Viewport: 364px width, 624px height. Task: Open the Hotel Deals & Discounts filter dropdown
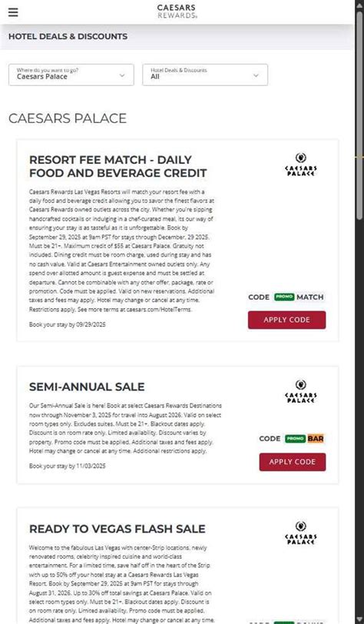[x=205, y=75]
